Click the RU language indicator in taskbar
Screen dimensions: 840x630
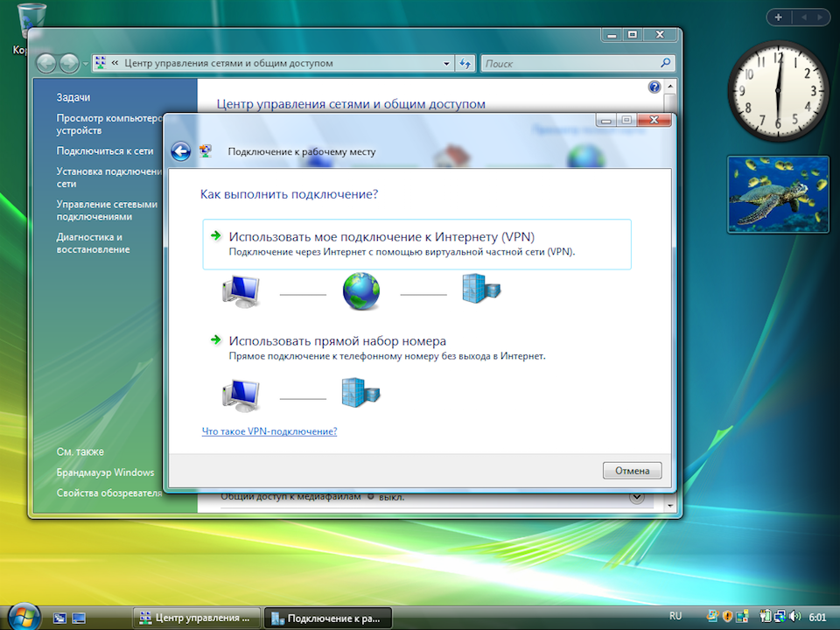click(675, 616)
